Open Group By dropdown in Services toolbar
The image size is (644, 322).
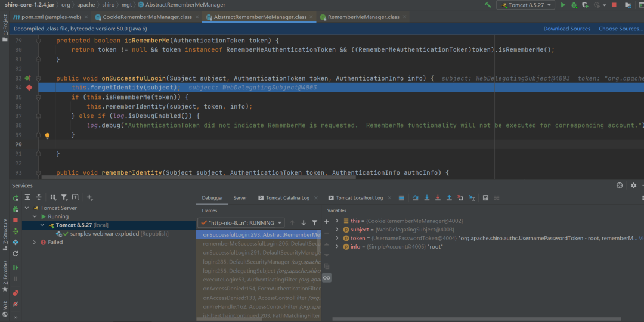[x=53, y=197]
